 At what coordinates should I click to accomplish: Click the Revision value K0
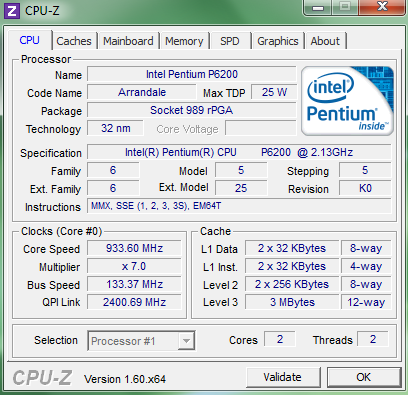[365, 188]
